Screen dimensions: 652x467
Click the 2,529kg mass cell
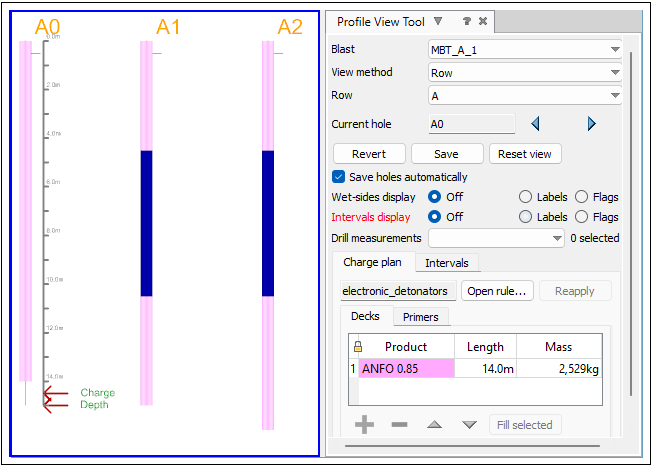point(559,368)
